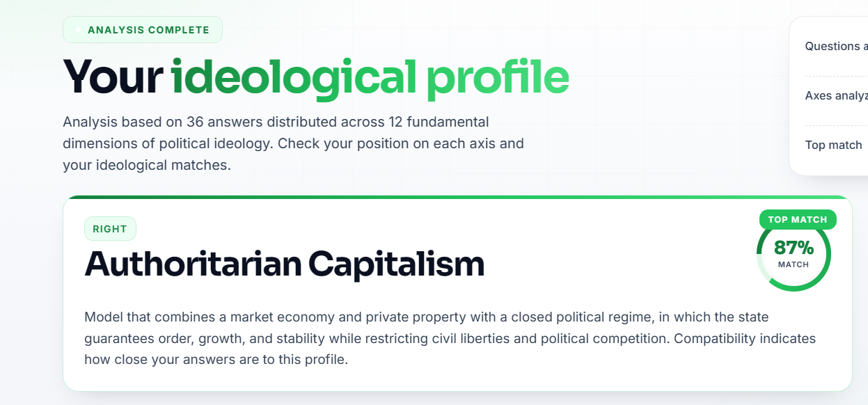Click the status dot in Analysis Complete badge
The height and width of the screenshot is (405, 868).
click(78, 30)
